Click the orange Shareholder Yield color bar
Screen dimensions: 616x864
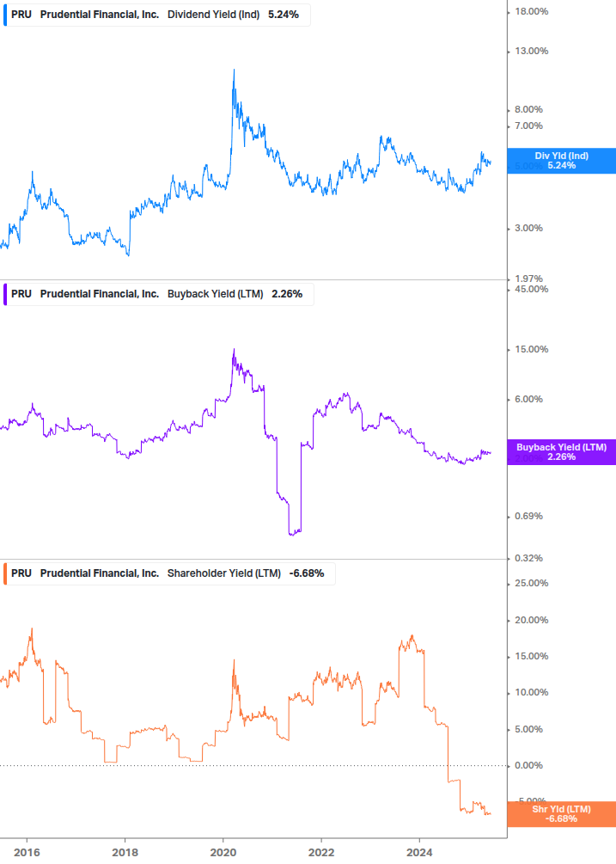click(x=5, y=573)
